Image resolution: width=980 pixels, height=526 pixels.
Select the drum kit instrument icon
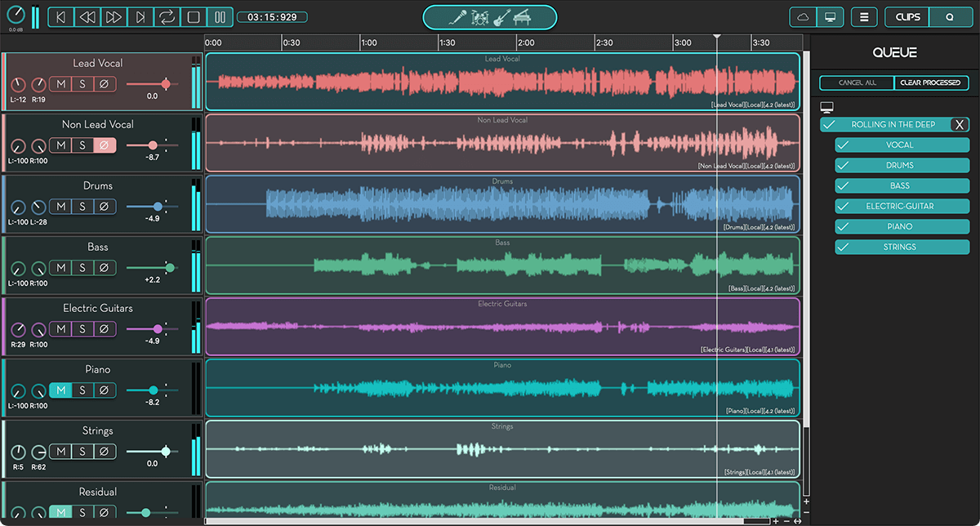(x=479, y=17)
